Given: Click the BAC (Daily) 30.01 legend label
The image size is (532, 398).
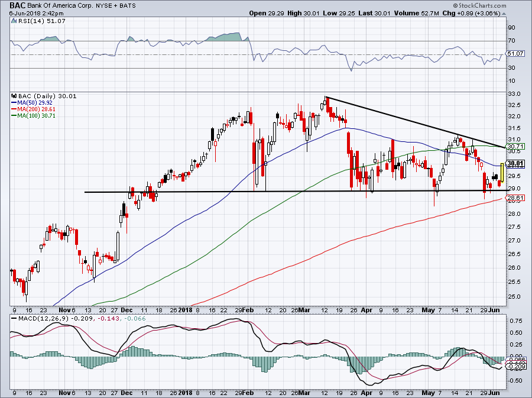Looking at the screenshot, I should point(47,96).
